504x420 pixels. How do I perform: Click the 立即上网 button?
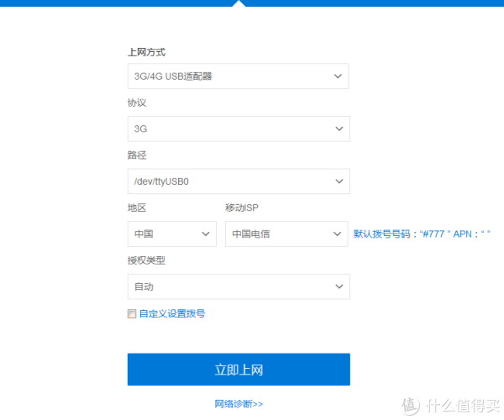click(x=239, y=370)
